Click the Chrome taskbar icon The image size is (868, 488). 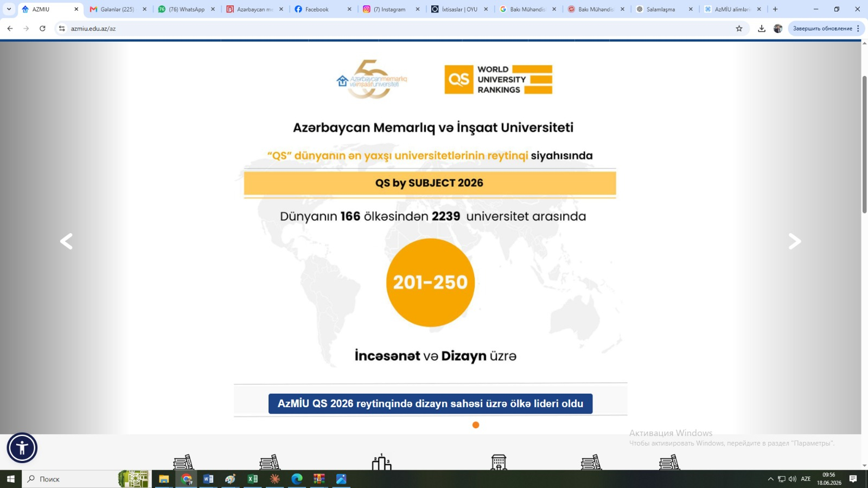pyautogui.click(x=187, y=479)
